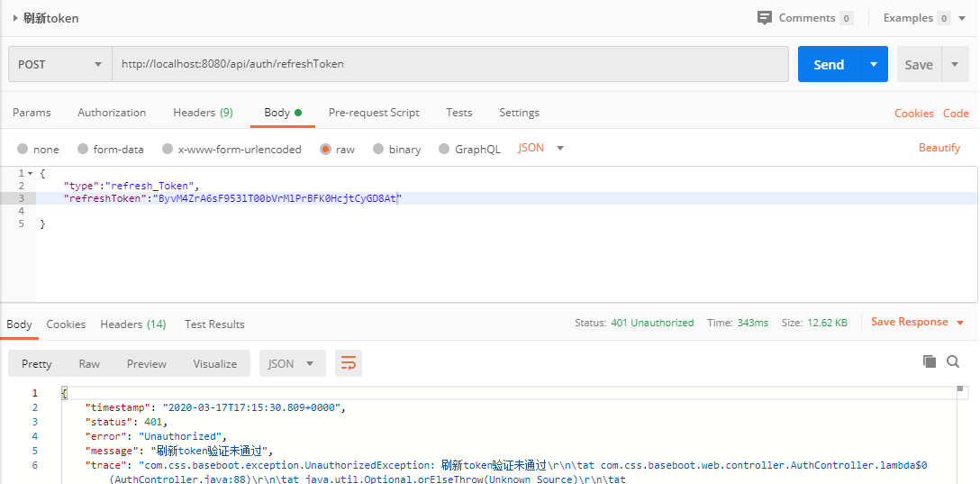Open the request Headers (9) tab
Screen dimensions: 980x484
pyautogui.click(x=204, y=113)
